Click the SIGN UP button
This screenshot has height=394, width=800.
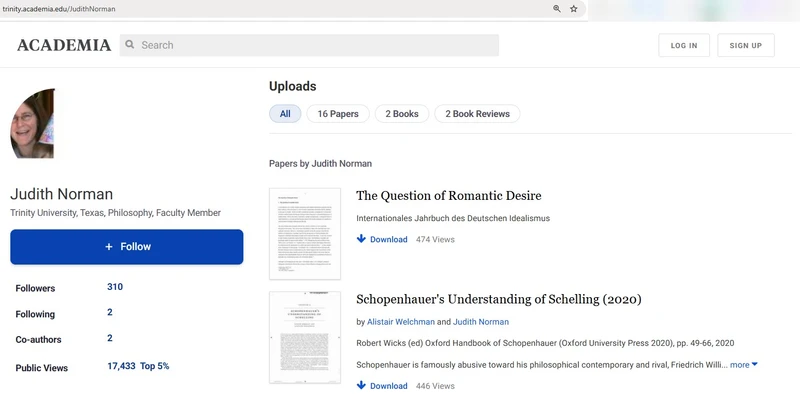click(745, 45)
